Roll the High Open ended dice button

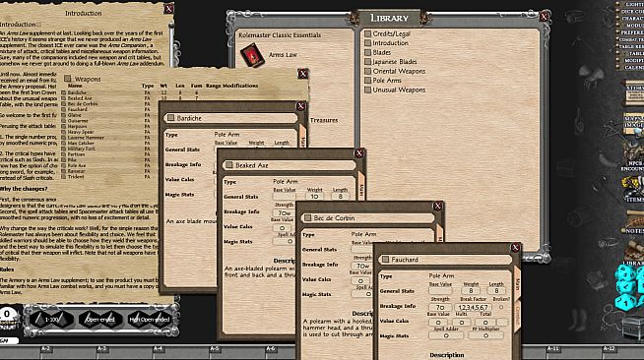coord(149,320)
